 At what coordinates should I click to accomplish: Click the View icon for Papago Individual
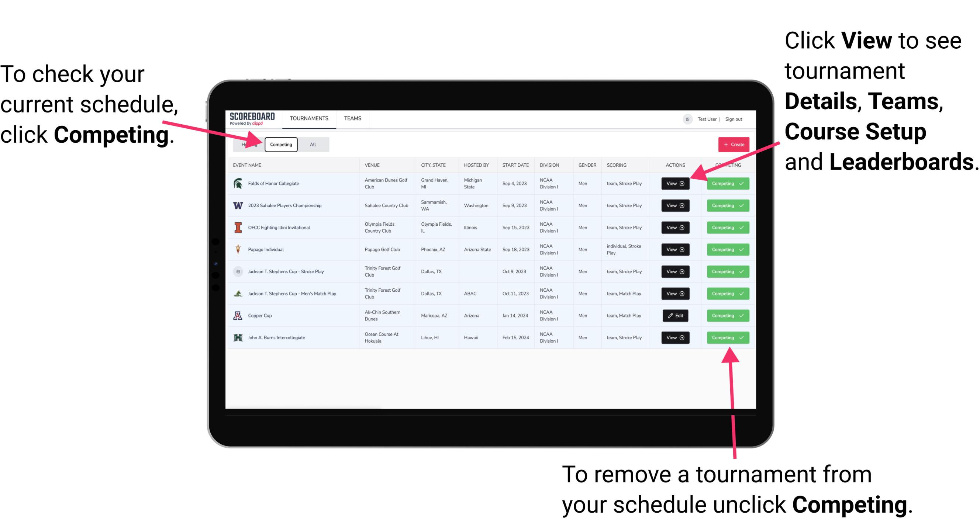click(x=674, y=249)
